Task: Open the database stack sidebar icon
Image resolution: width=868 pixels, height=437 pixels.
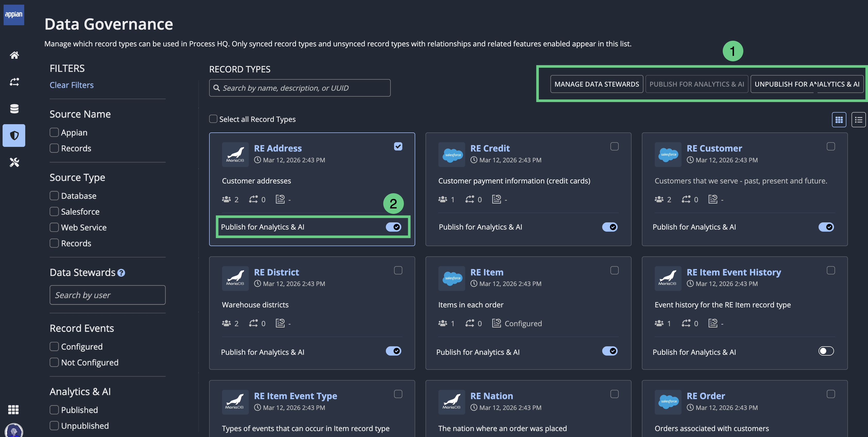Action: point(14,108)
